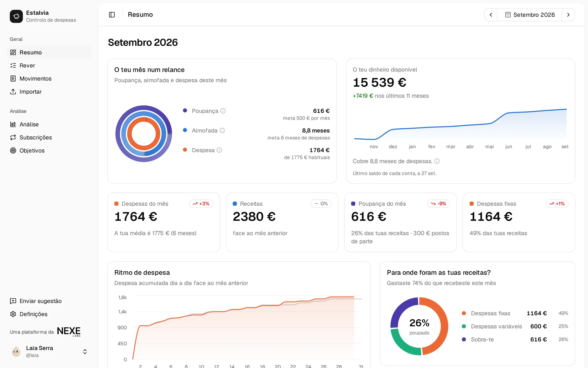Click the 2380 € Receitas value
588x368 pixels.
pos(254,217)
